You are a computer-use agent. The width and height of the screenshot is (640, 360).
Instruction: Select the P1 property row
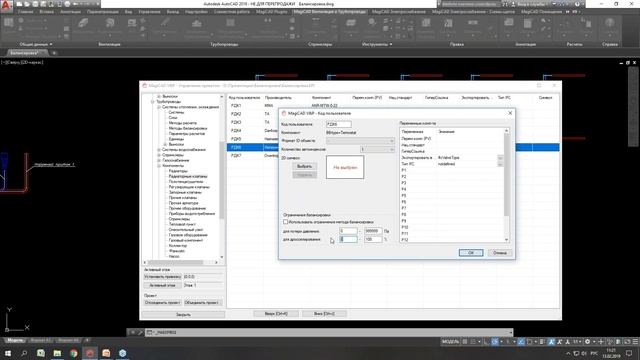pyautogui.click(x=451, y=170)
